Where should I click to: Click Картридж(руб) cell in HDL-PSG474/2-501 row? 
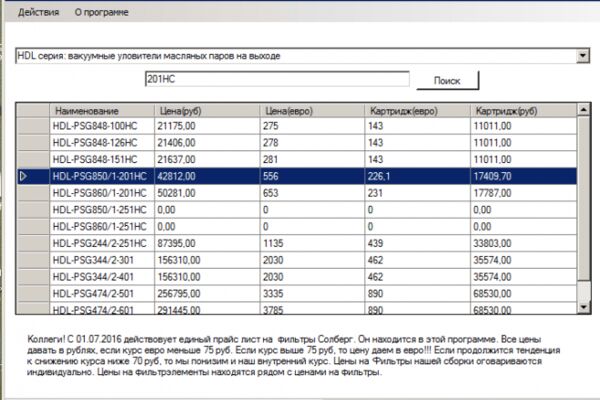(523, 294)
